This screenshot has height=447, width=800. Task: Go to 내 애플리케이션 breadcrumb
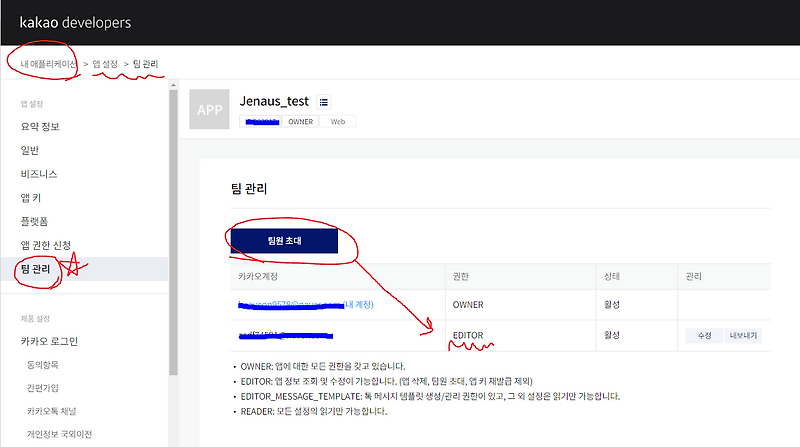(48, 64)
